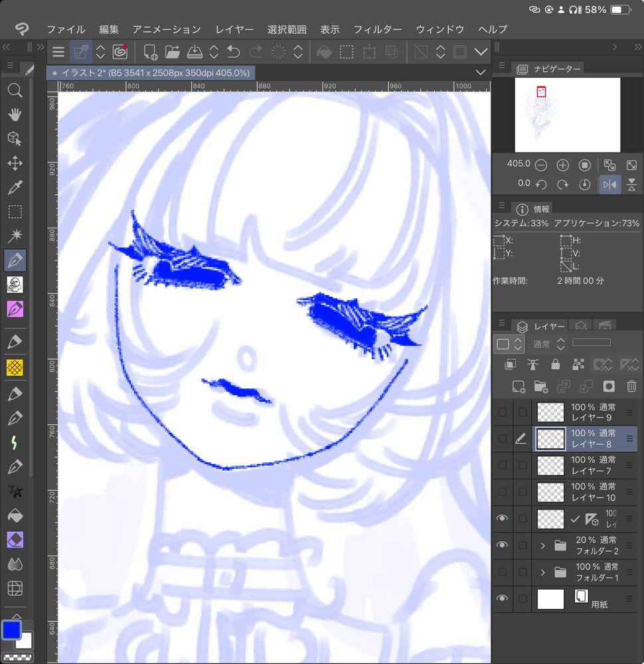Open the フィルター menu
The height and width of the screenshot is (664, 644).
click(378, 29)
